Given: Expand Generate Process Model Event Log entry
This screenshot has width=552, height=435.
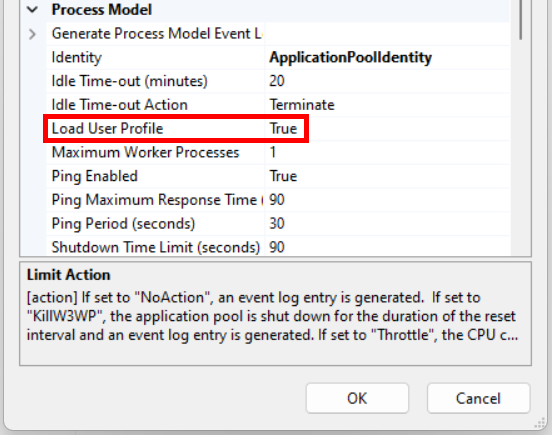Looking at the screenshot, I should pos(32,34).
